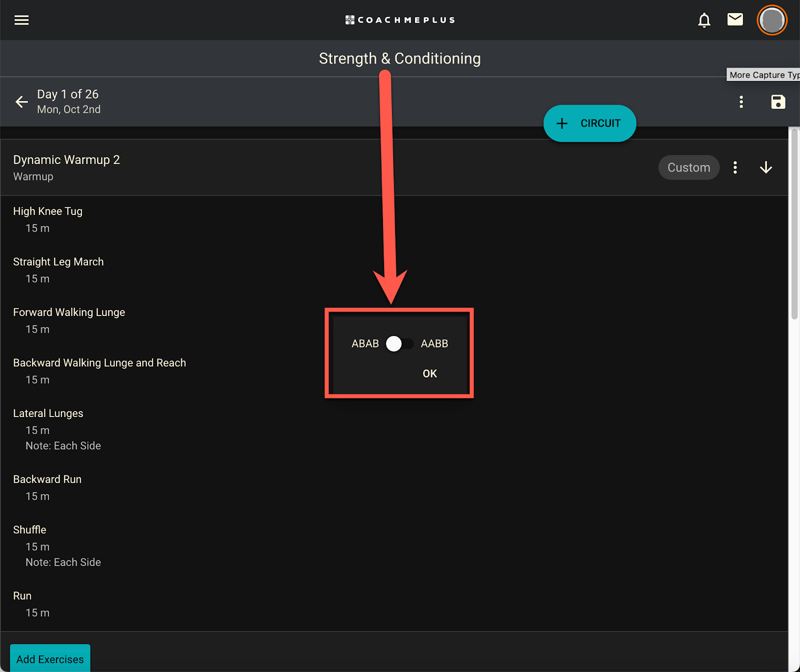800x672 pixels.
Task: Open the notifications bell
Action: [x=704, y=20]
